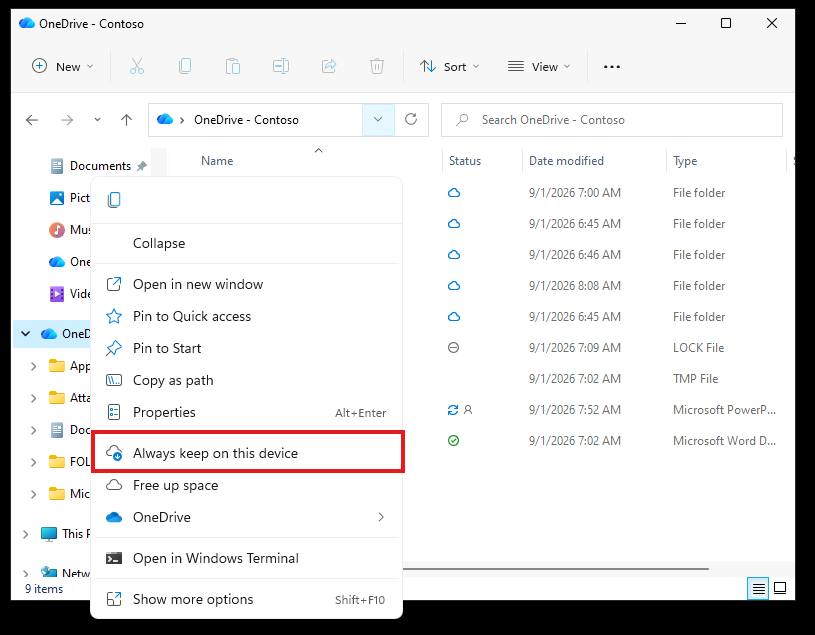This screenshot has height=635, width=815.
Task: Click the Search OneDrive - Contoso field
Action: coord(612,120)
